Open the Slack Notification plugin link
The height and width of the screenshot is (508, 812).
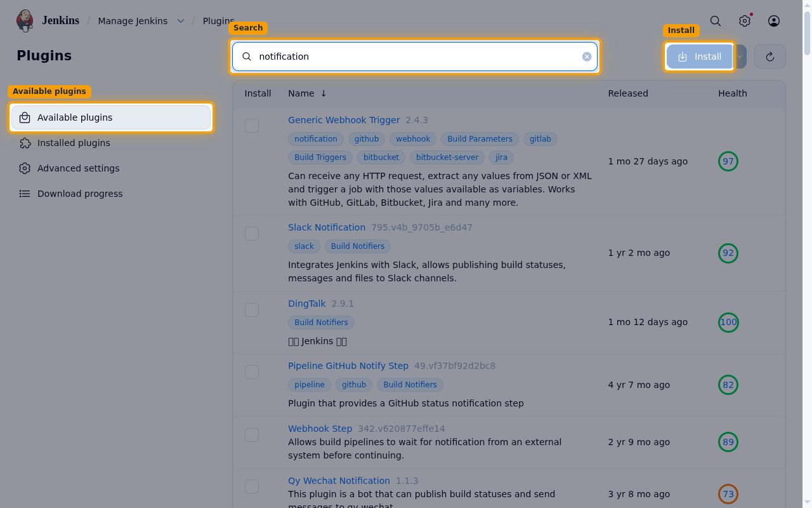[327, 227]
